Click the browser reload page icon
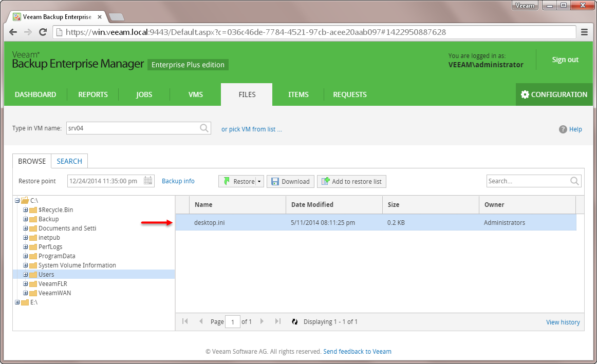 [x=43, y=32]
